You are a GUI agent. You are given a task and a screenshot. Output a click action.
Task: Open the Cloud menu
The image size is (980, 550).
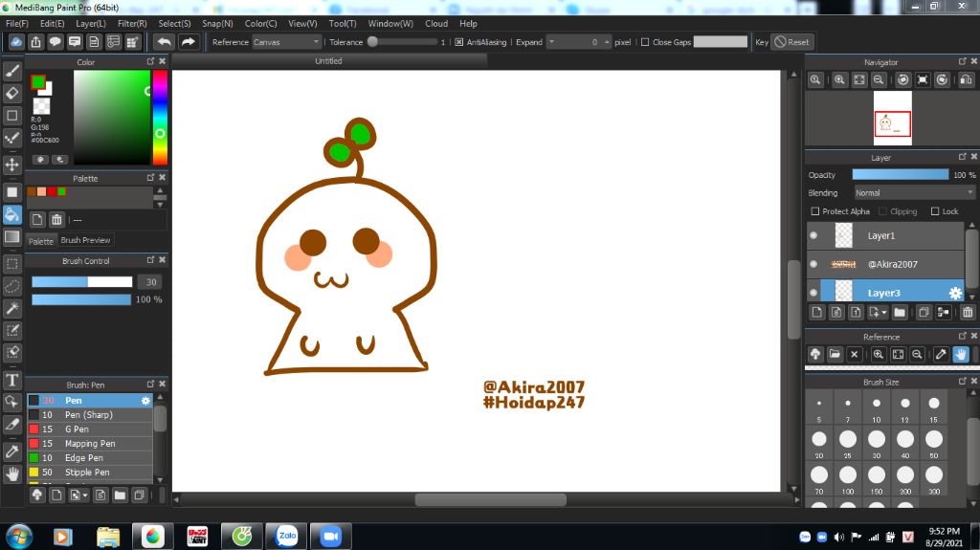(x=436, y=24)
